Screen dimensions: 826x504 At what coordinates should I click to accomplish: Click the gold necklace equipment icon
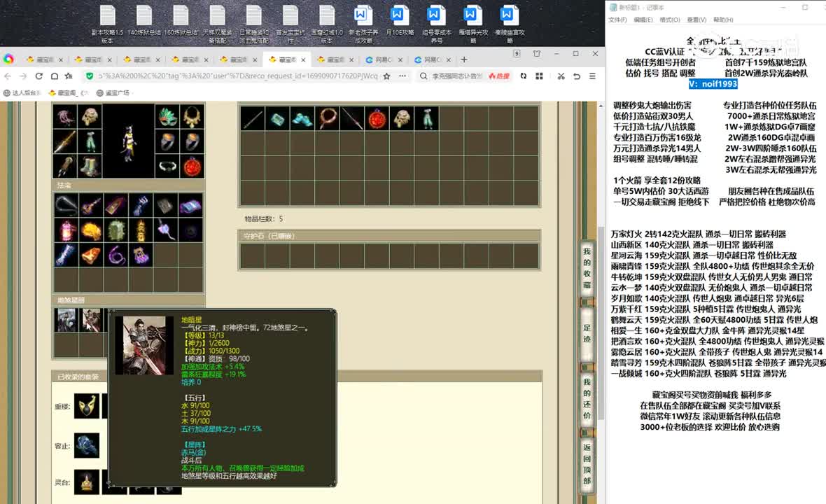pyautogui.click(x=192, y=117)
